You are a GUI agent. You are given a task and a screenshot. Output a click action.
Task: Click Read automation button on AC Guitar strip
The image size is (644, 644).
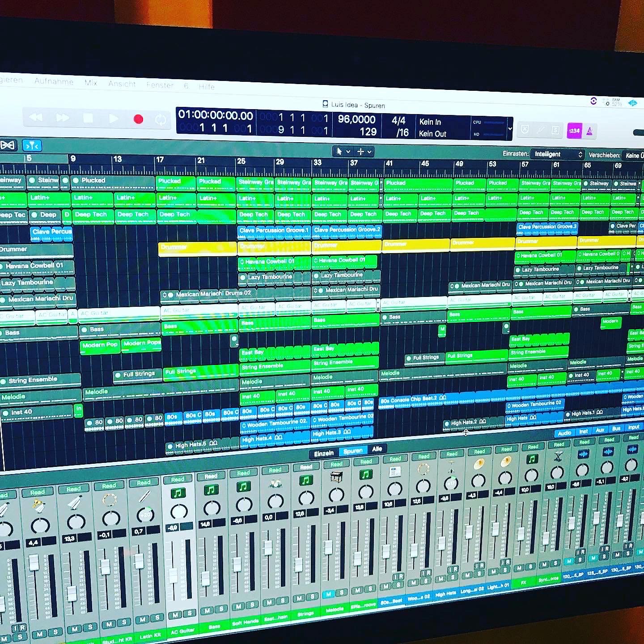coord(178,479)
